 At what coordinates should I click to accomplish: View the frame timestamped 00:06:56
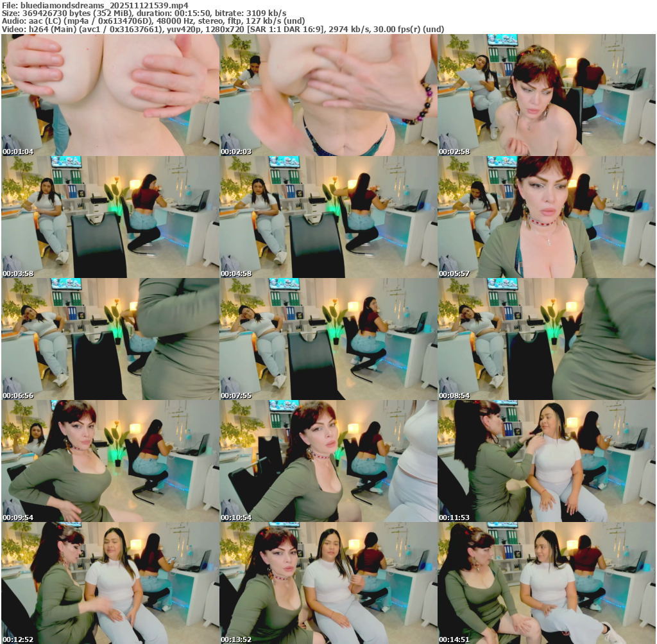tap(110, 339)
